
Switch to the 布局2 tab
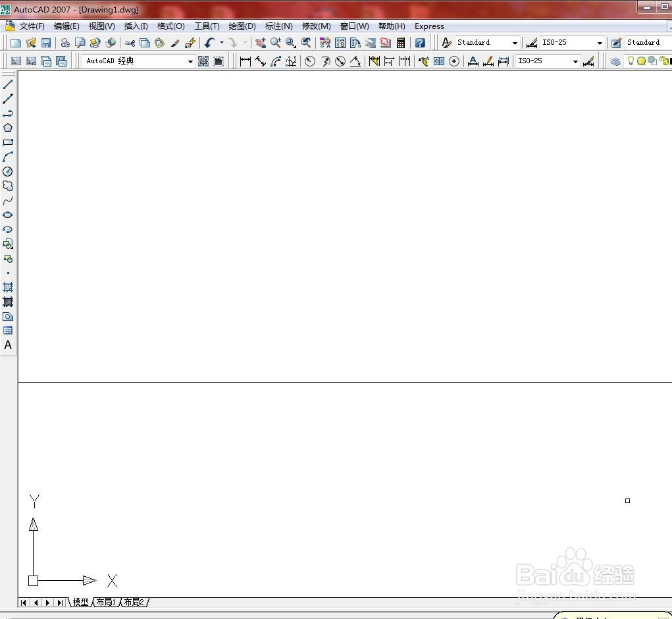134,603
